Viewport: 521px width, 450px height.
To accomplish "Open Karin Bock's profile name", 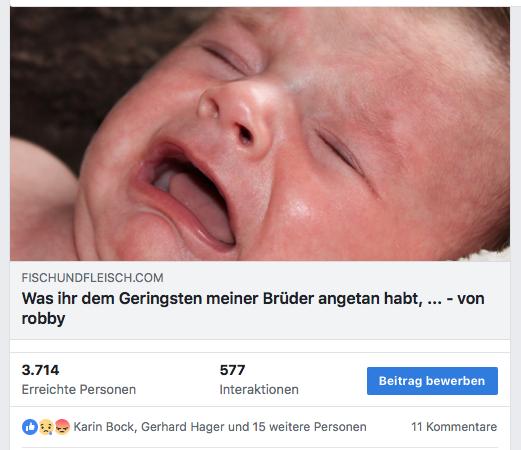I will point(104,427).
